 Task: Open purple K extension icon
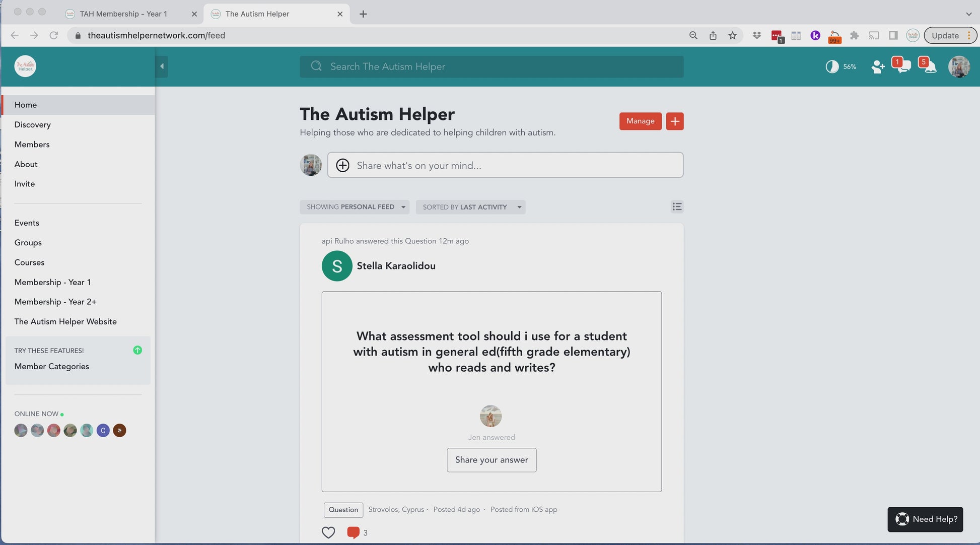click(815, 35)
